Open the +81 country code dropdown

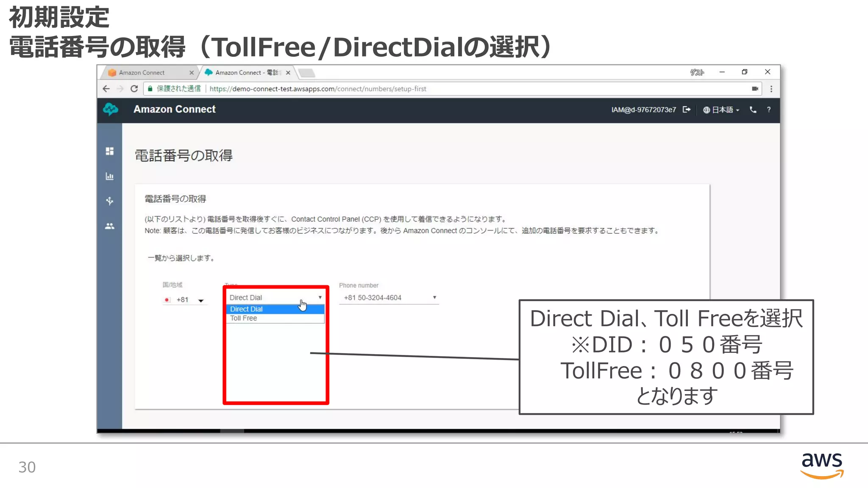pos(185,300)
